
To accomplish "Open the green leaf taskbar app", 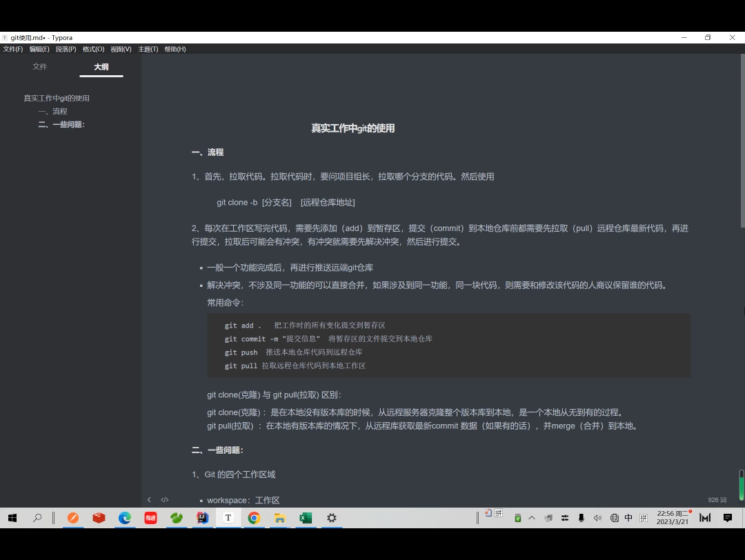I will pyautogui.click(x=177, y=518).
